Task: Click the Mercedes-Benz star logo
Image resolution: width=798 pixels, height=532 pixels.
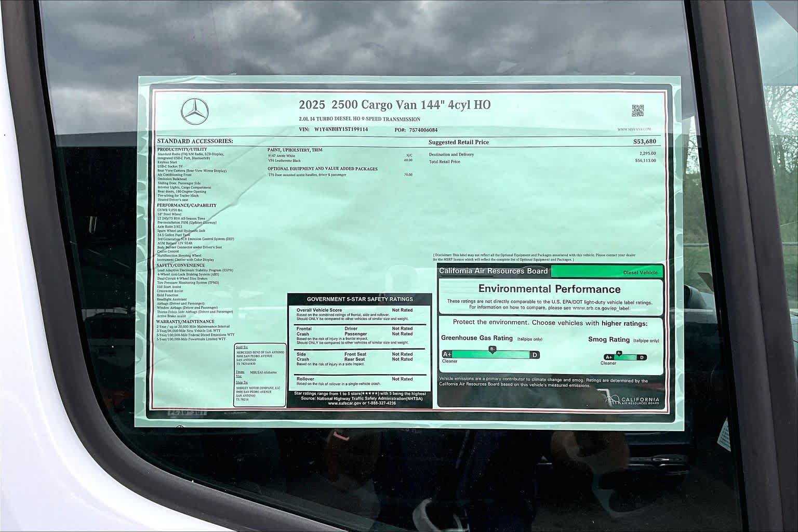Action: 195,111
